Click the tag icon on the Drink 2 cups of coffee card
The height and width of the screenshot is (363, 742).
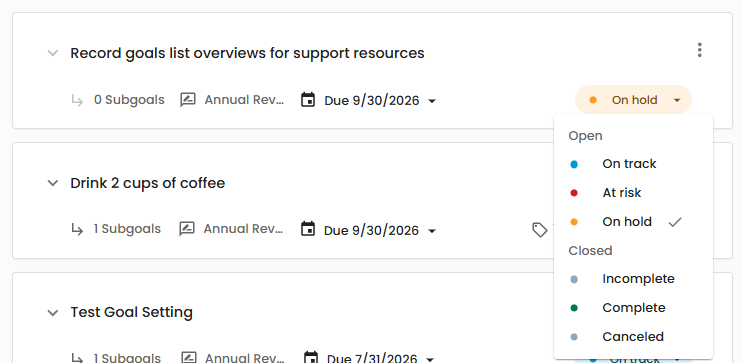coord(539,230)
